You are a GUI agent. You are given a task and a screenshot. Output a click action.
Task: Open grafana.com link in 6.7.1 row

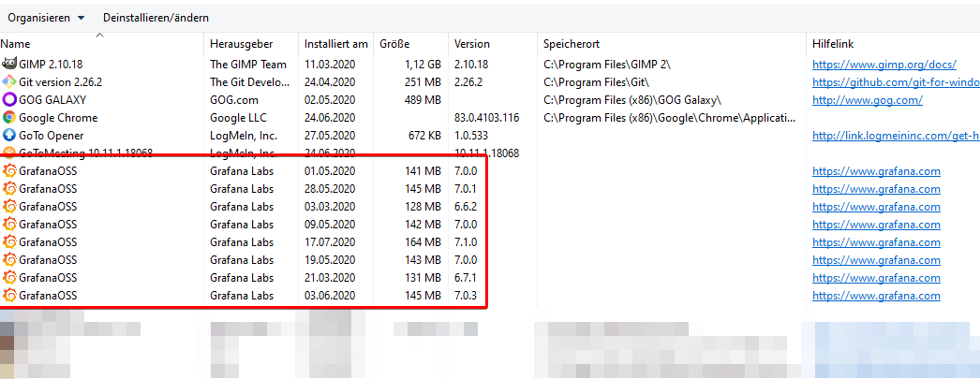[x=876, y=278]
